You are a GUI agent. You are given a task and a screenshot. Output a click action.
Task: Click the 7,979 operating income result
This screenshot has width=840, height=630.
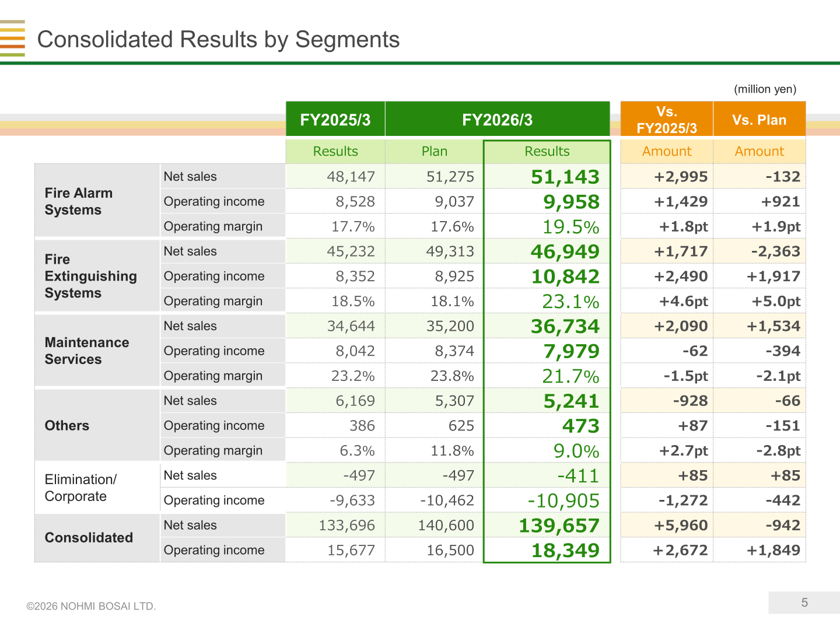pyautogui.click(x=572, y=351)
